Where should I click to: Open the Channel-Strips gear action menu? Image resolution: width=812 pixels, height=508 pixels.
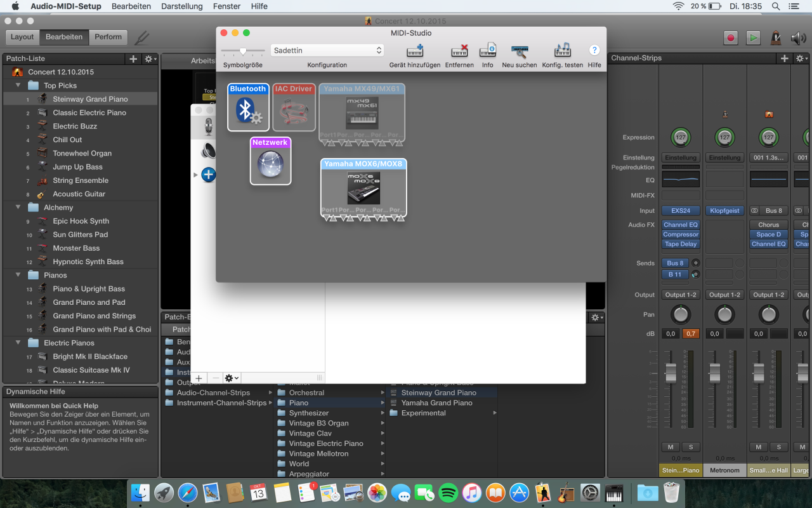[x=802, y=58]
